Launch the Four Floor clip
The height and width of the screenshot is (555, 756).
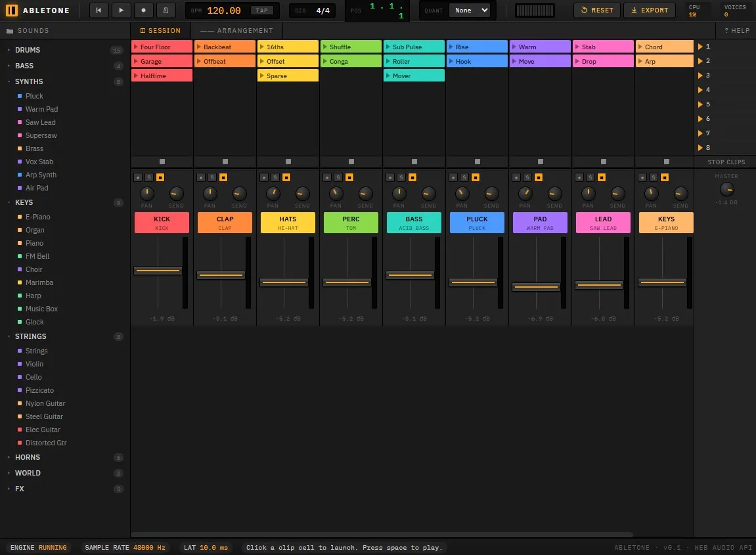(162, 47)
